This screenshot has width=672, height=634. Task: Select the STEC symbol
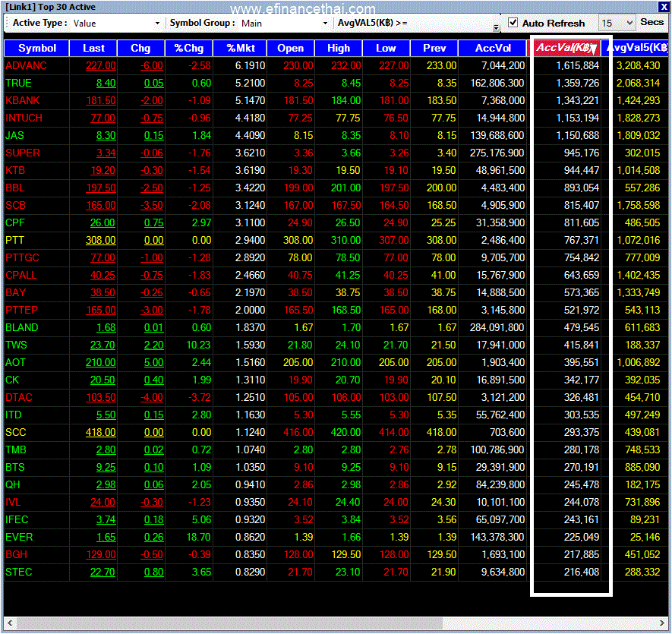pos(19,572)
